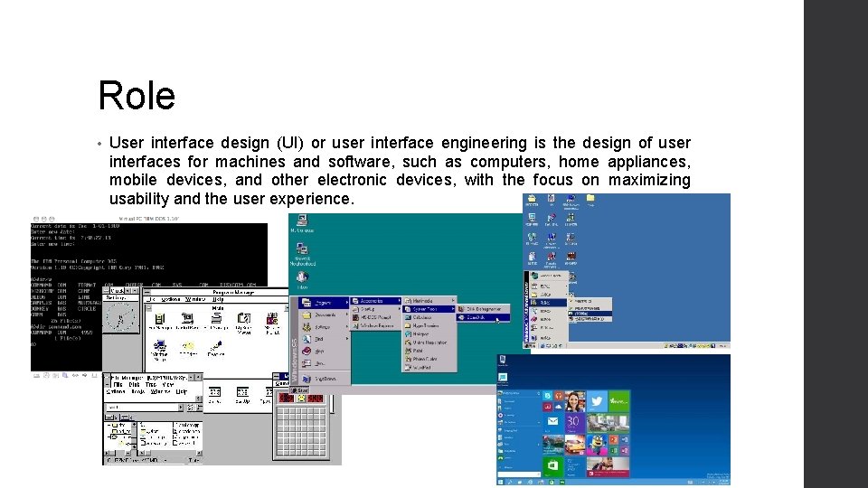Open My Computer icon on Windows 95 desktop
Screen dimensions: 868x488
[302, 223]
